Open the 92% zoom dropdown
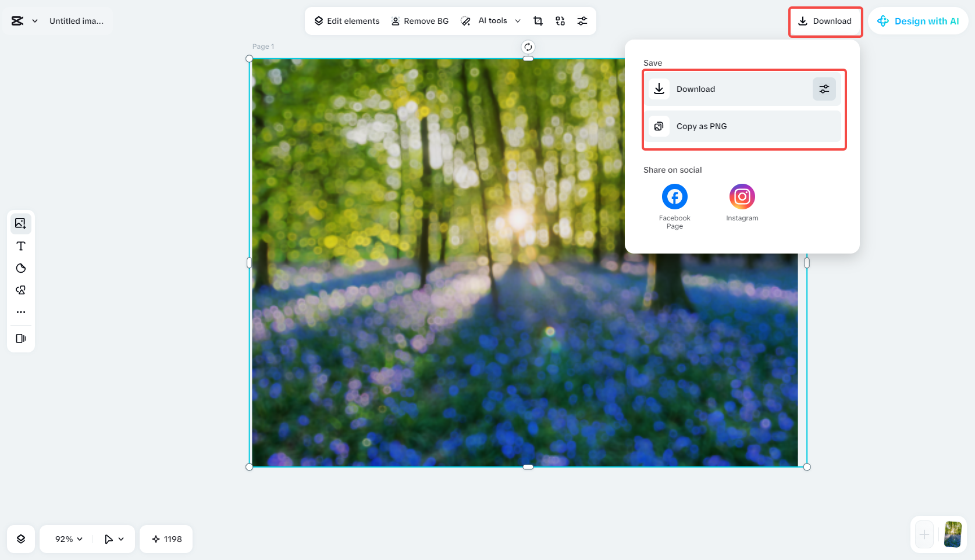The image size is (975, 560). 69,539
